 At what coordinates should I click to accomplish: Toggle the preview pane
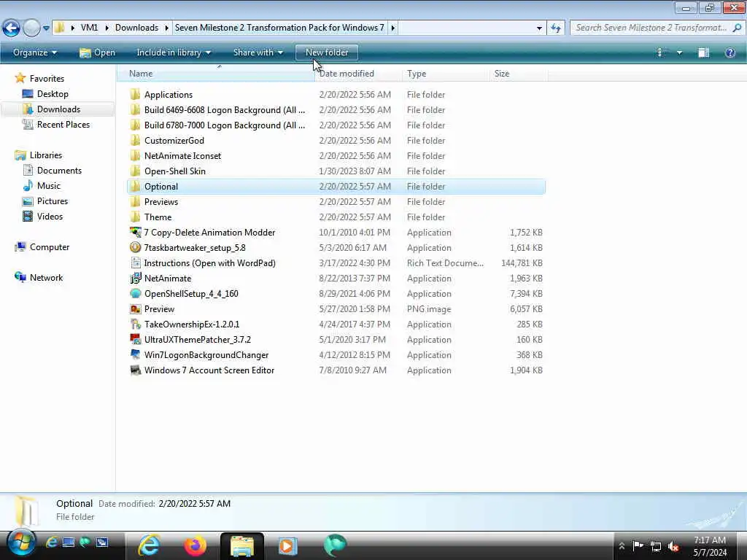tap(704, 52)
